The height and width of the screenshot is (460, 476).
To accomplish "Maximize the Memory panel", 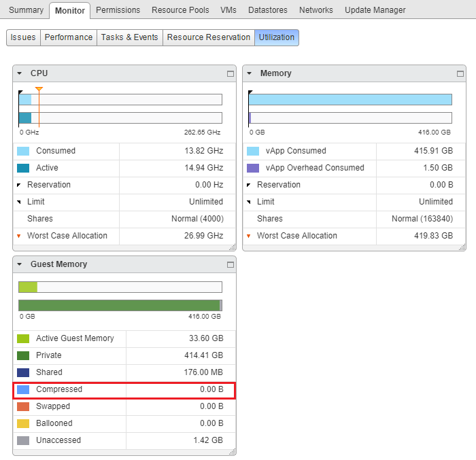I will click(x=460, y=73).
